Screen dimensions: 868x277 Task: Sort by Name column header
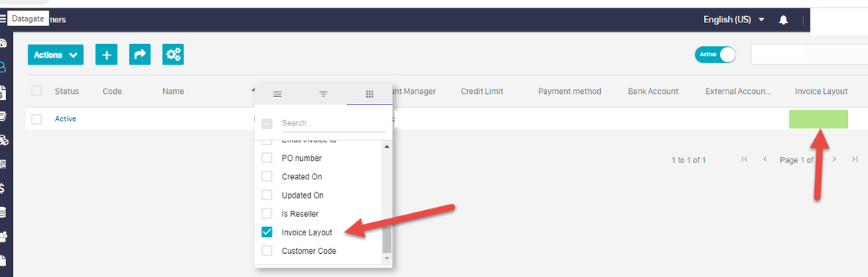[x=173, y=92]
